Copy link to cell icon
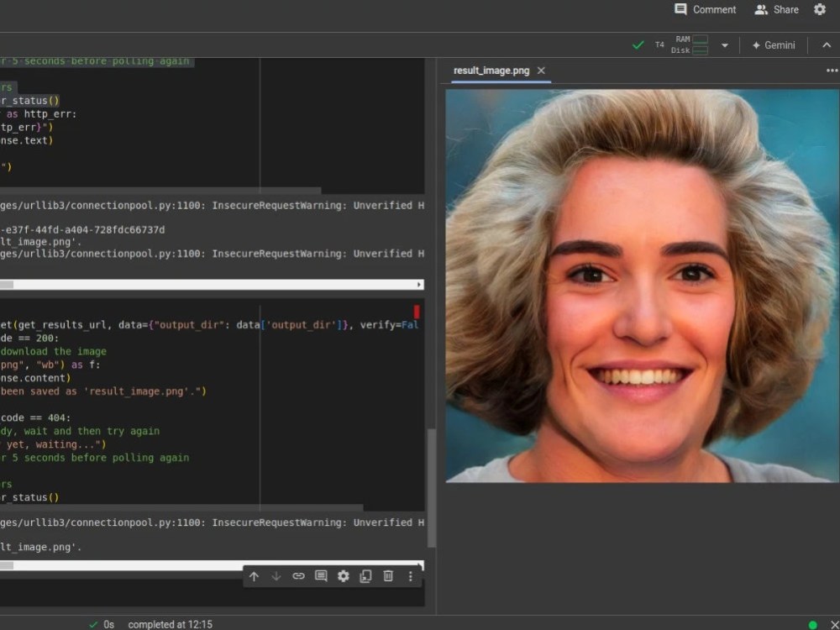This screenshot has width=840, height=630. point(298,576)
